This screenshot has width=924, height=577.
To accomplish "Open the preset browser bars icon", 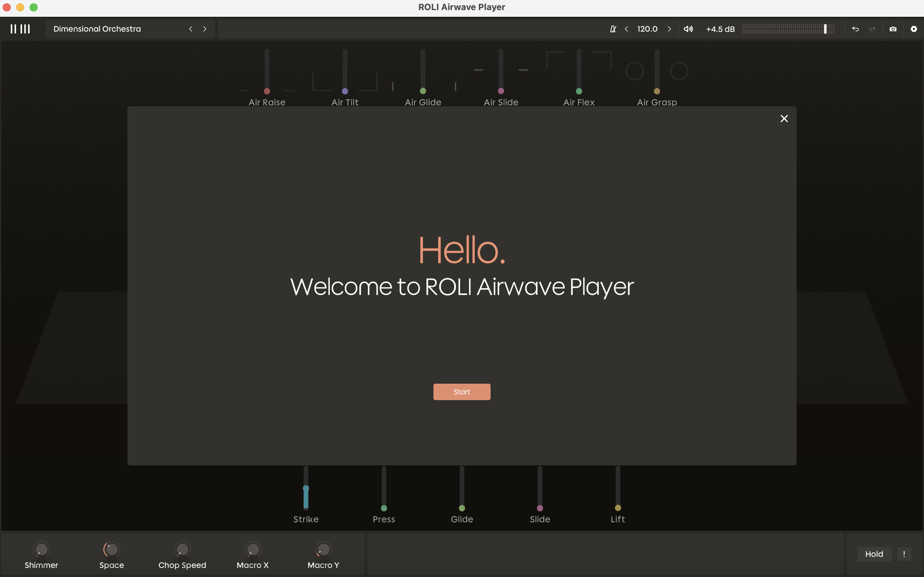I will [x=20, y=29].
